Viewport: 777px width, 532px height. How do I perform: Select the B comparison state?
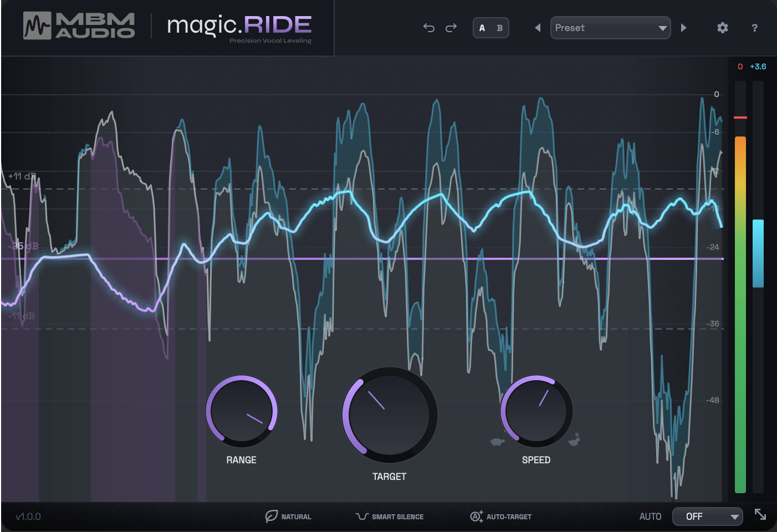(499, 28)
